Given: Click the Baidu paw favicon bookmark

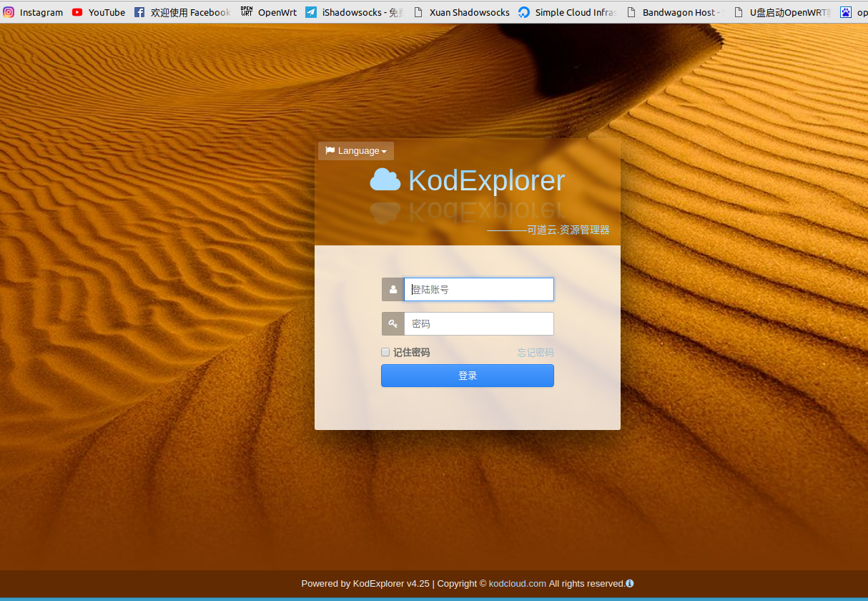Looking at the screenshot, I should (846, 12).
